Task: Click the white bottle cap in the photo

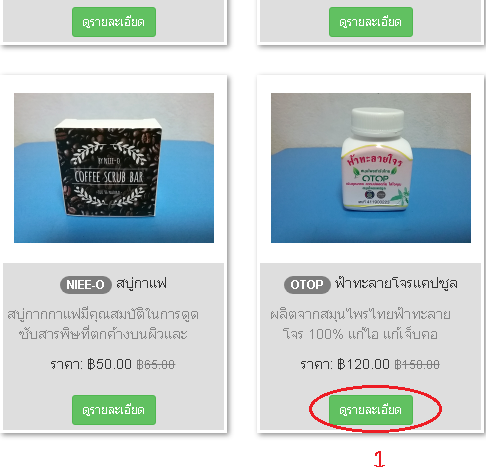Action: (377, 121)
